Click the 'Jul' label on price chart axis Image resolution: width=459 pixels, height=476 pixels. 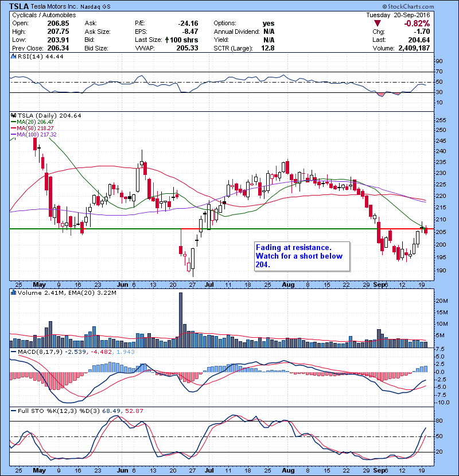(209, 285)
